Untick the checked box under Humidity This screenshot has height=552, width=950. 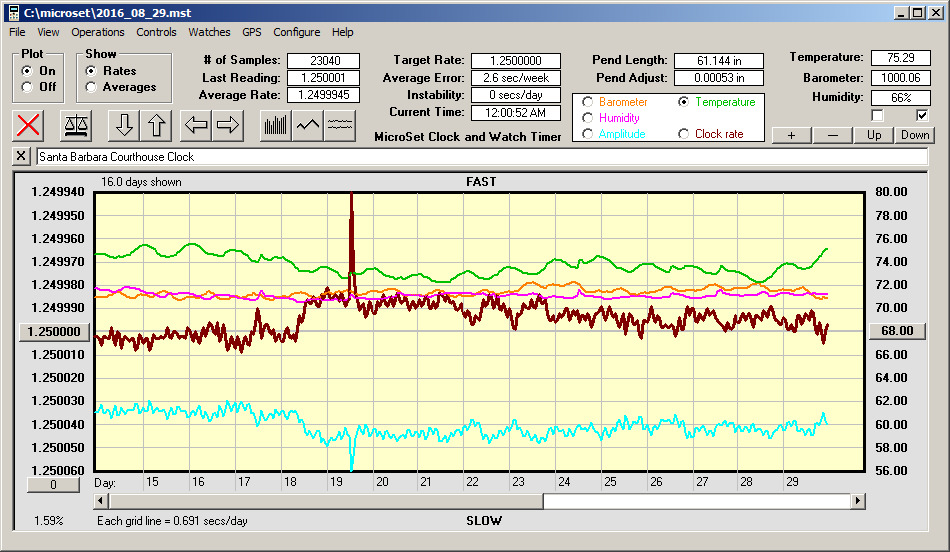(922, 115)
